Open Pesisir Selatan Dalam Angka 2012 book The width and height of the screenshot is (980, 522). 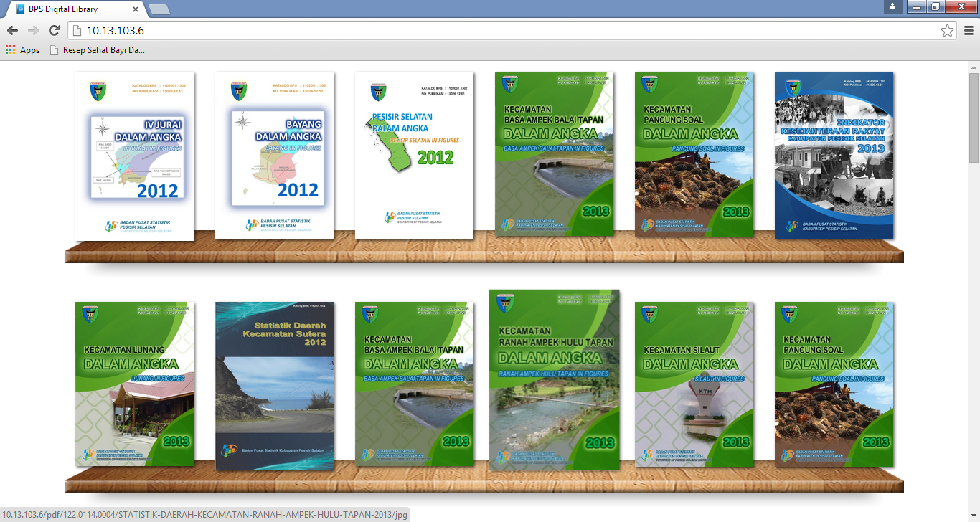pos(414,156)
